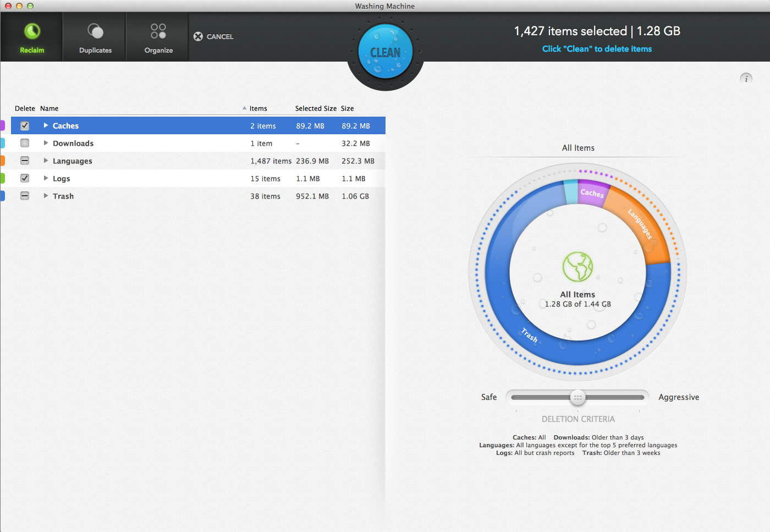Image resolution: width=770 pixels, height=532 pixels.
Task: Click the '15 items' cell
Action: click(265, 179)
